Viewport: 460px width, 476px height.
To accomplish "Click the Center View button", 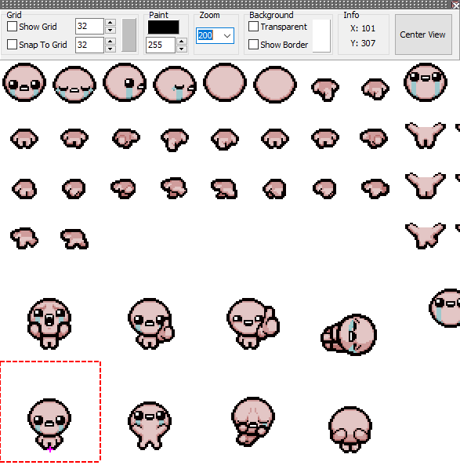I will point(423,35).
